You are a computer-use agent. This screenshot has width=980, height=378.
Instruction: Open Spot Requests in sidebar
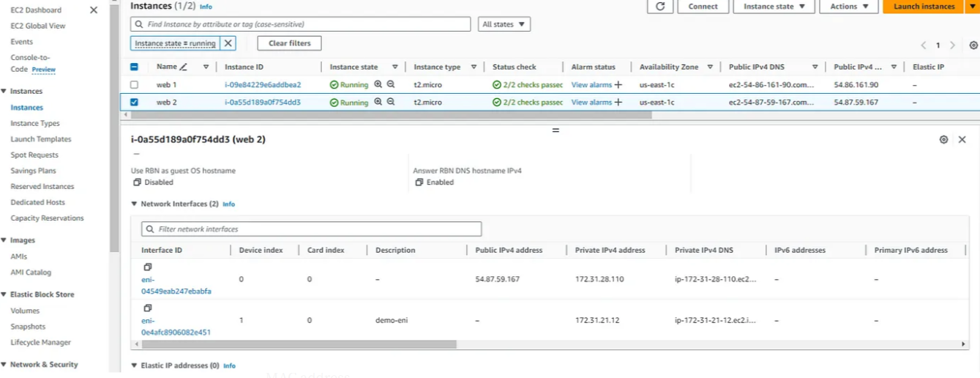coord(34,155)
